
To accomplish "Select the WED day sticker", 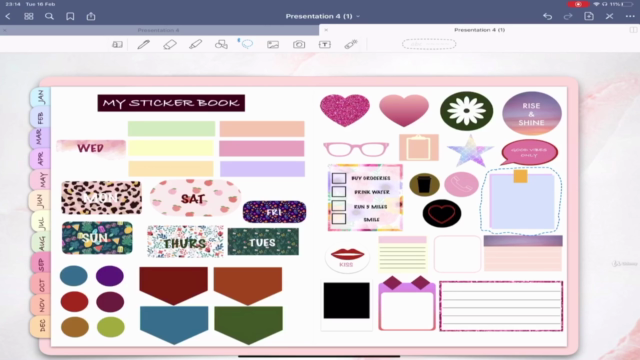I will click(x=91, y=148).
